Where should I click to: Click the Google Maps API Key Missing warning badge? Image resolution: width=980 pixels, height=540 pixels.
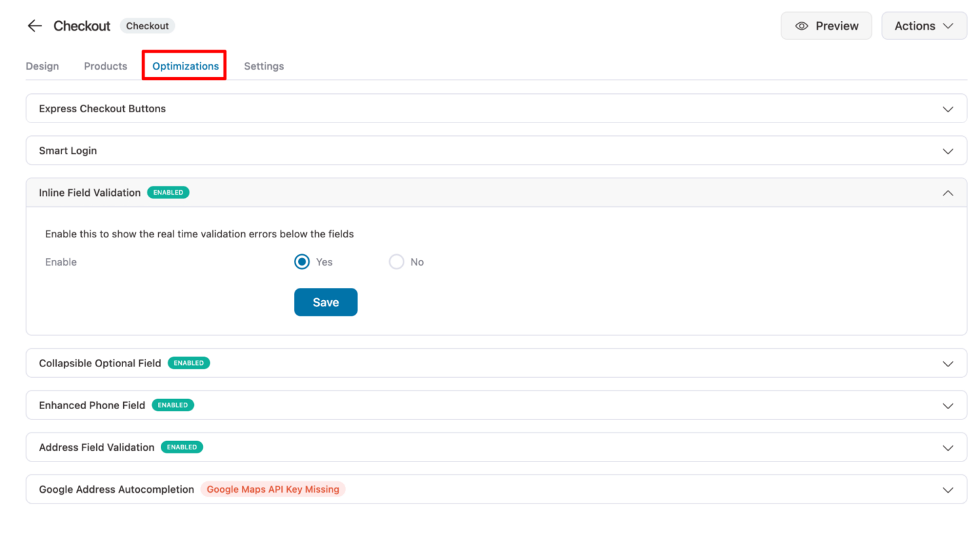[273, 489]
